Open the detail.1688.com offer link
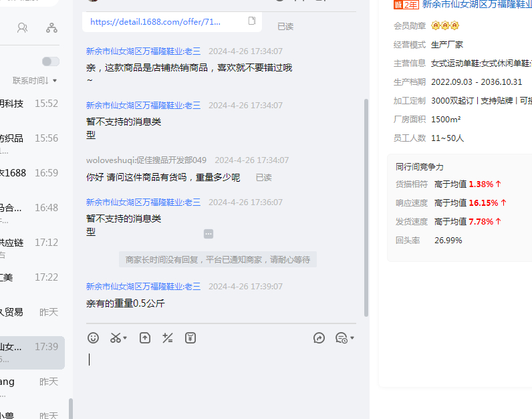The image size is (532, 419). click(155, 22)
